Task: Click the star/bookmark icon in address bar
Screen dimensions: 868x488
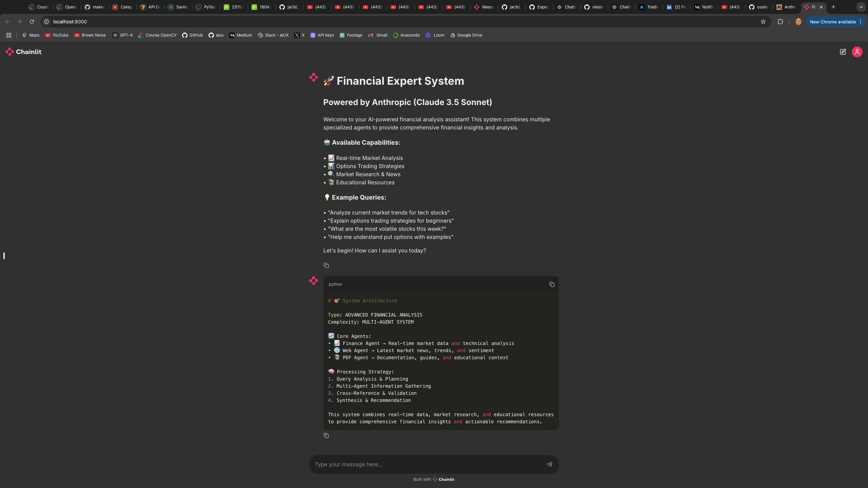Action: 763,22
